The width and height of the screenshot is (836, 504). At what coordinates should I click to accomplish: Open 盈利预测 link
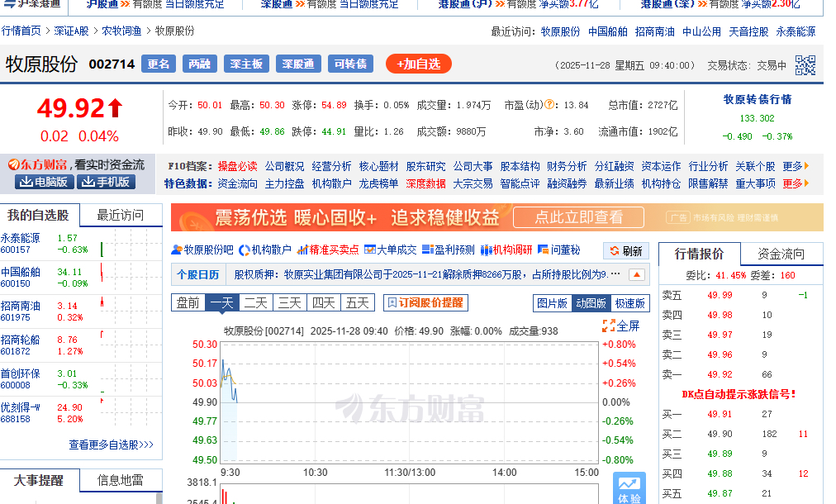tap(448, 250)
